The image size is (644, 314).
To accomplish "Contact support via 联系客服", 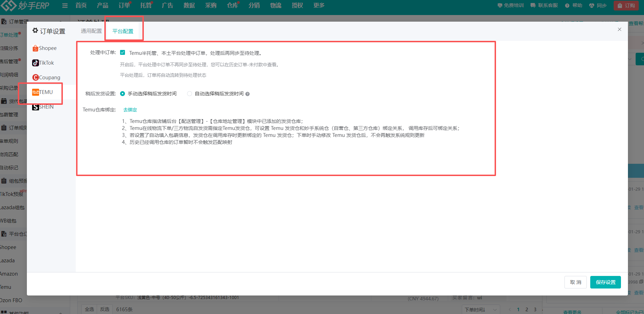I will pyautogui.click(x=544, y=6).
